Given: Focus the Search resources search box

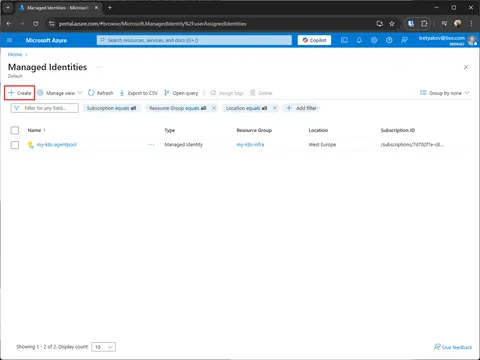Looking at the screenshot, I should [x=194, y=40].
